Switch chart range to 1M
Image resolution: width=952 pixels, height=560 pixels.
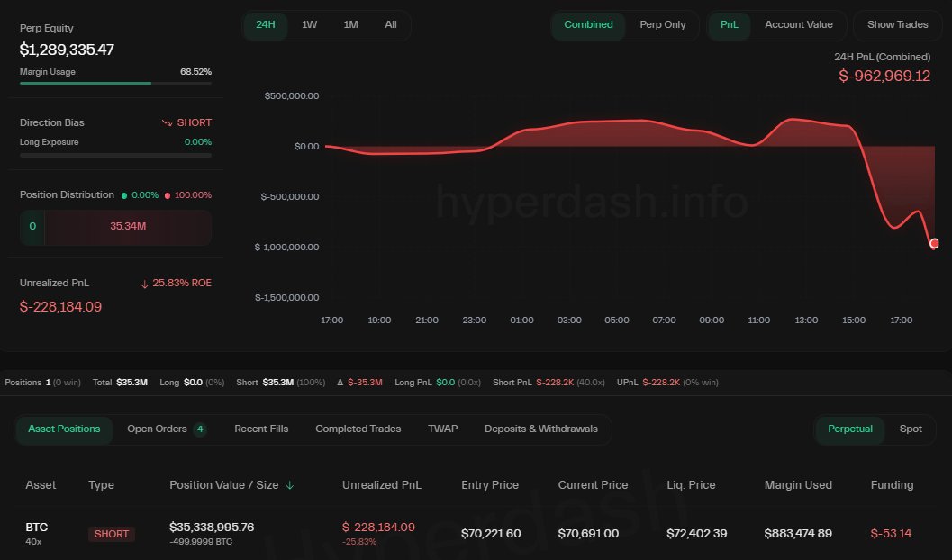(x=351, y=25)
